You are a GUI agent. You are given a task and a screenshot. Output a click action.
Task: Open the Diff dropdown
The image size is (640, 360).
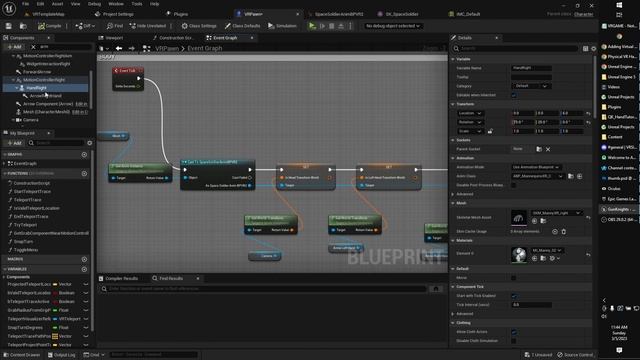[85, 26]
